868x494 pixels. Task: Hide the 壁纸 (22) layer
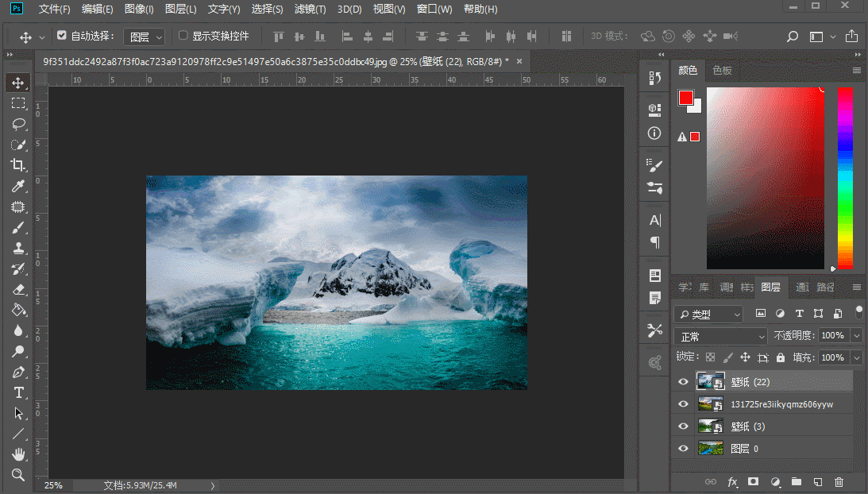683,382
